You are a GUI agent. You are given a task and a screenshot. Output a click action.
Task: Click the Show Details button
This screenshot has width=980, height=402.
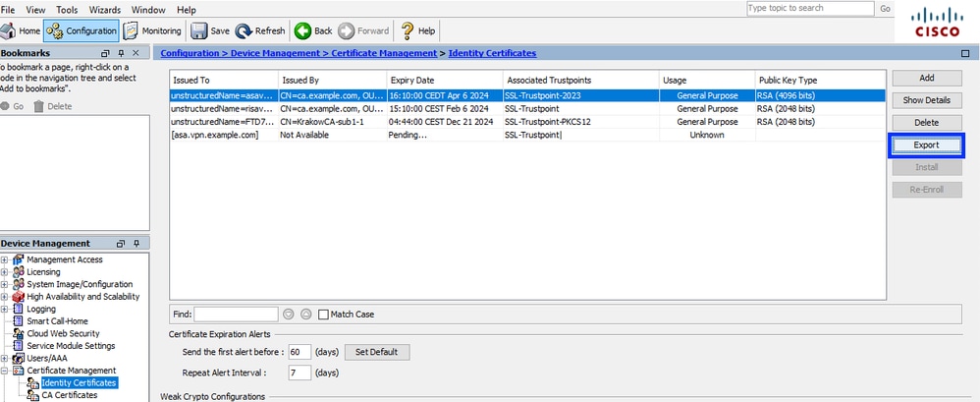(x=927, y=100)
